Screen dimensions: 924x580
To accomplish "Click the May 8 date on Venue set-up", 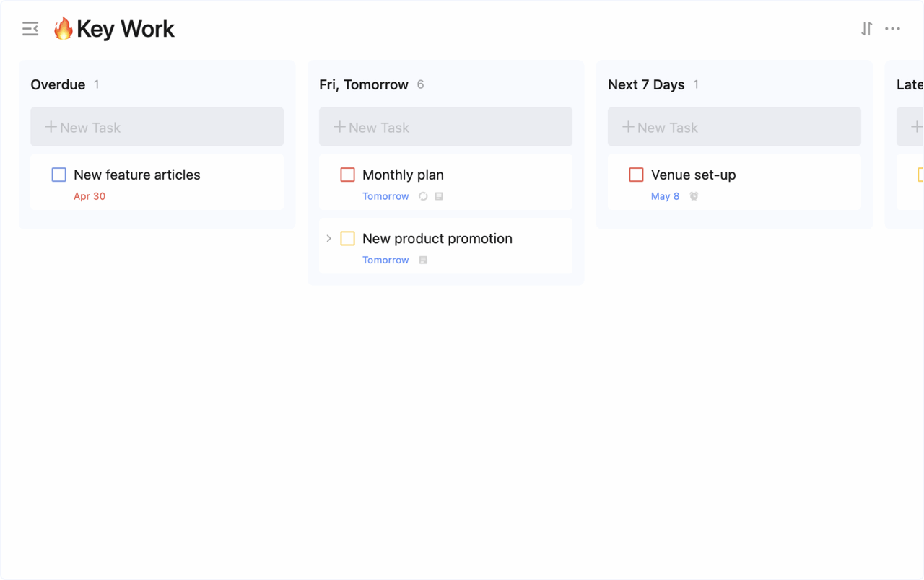I will click(665, 196).
